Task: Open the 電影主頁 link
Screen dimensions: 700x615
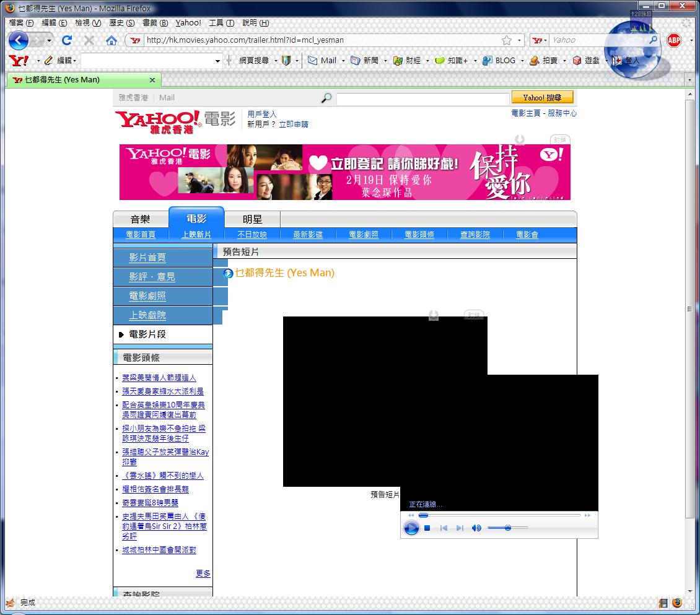Action: [526, 113]
